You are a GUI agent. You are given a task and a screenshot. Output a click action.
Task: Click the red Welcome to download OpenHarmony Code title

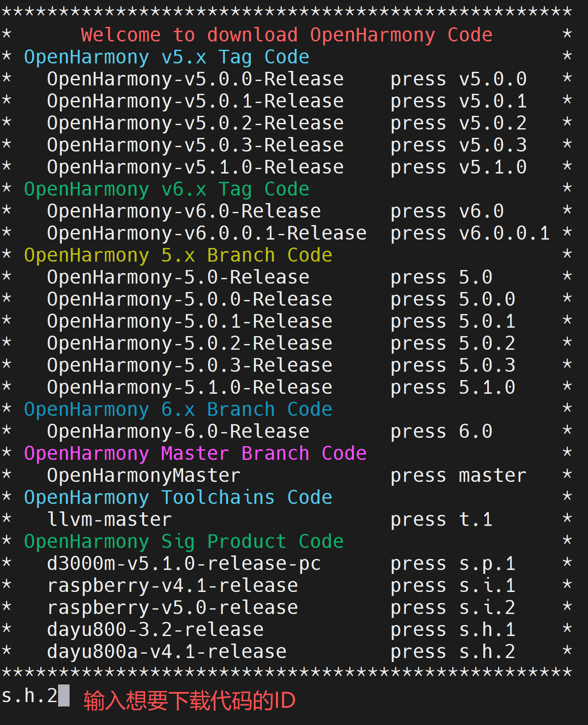(x=286, y=35)
